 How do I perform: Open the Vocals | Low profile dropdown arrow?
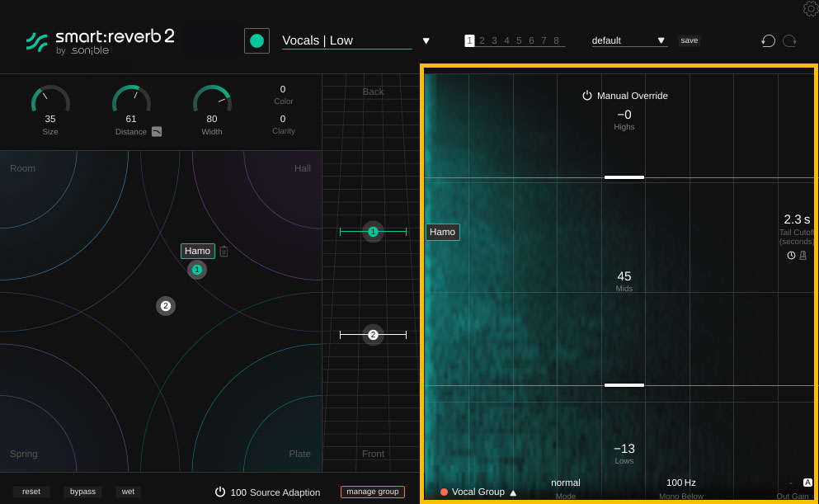[426, 40]
